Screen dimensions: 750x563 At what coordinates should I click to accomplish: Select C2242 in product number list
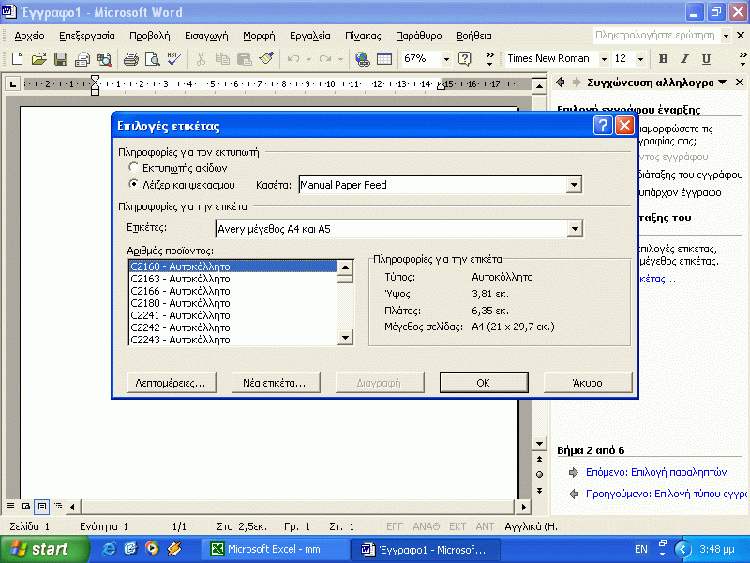click(x=233, y=327)
